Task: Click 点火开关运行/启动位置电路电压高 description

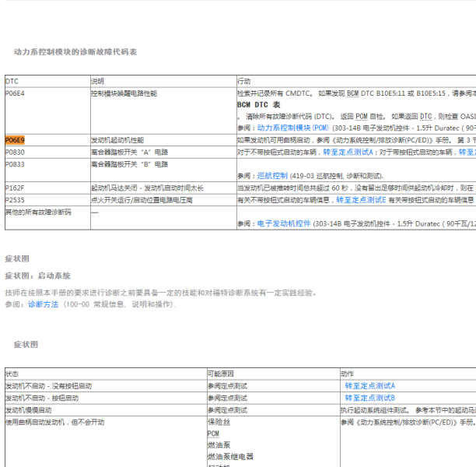Action: [x=142, y=200]
